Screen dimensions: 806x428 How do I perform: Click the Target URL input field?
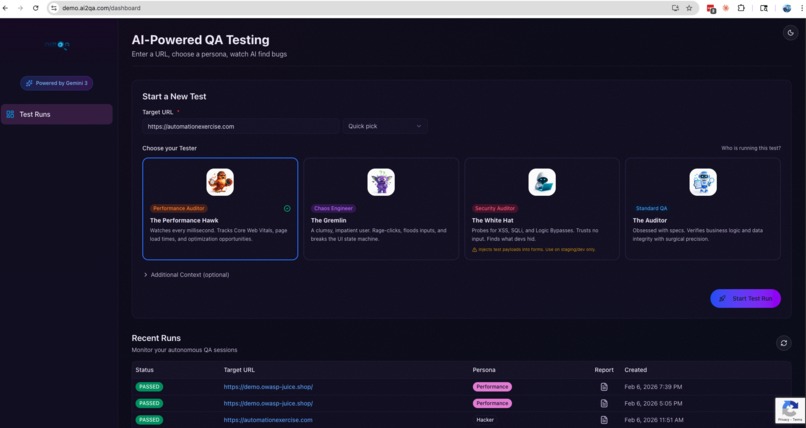point(241,126)
